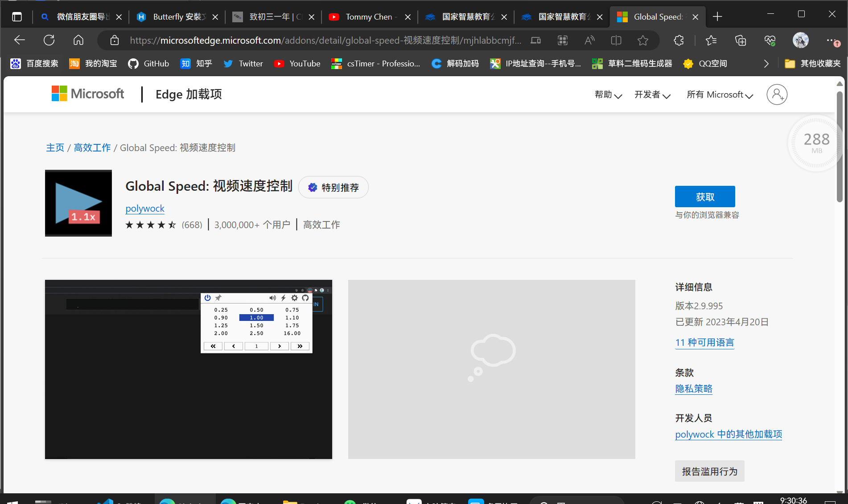Open GitHub bookmark

pyautogui.click(x=148, y=64)
